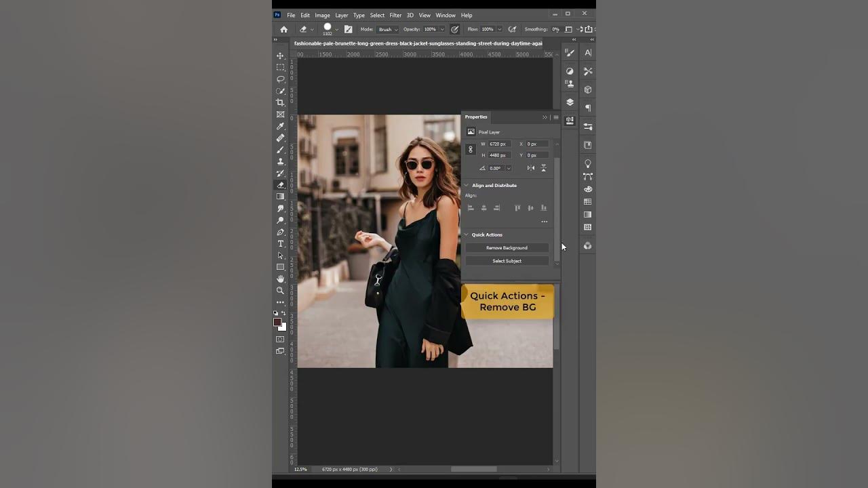Open the Window menu
Screen dimensions: 868x488
[x=446, y=15]
